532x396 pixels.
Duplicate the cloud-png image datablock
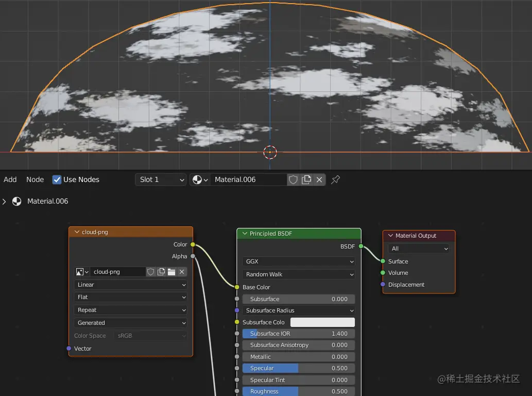[x=161, y=272]
